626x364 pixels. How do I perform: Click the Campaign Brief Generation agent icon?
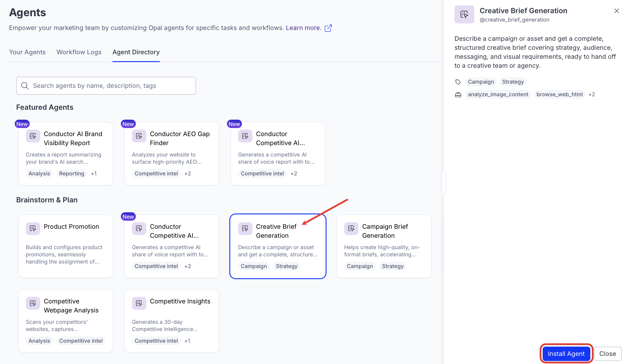(351, 229)
